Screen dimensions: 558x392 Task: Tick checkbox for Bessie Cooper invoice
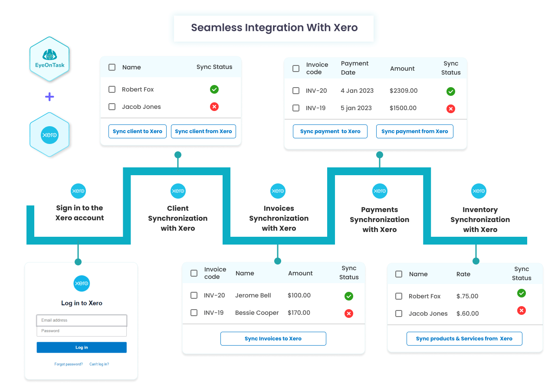click(x=194, y=313)
